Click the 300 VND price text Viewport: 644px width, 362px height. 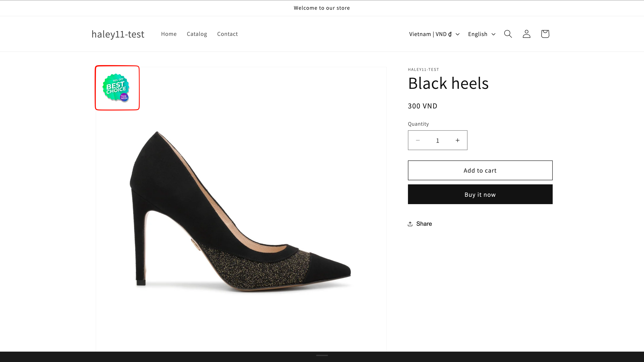(x=422, y=106)
